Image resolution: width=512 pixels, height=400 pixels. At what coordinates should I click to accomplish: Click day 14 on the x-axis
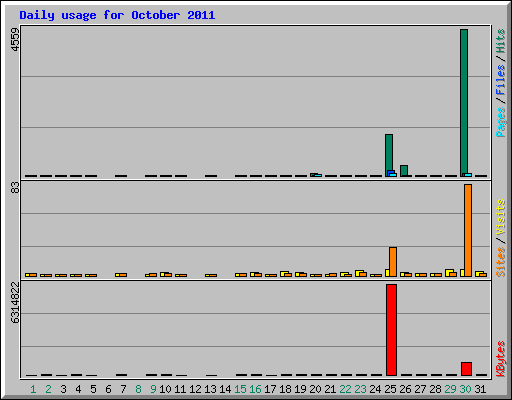(225, 389)
